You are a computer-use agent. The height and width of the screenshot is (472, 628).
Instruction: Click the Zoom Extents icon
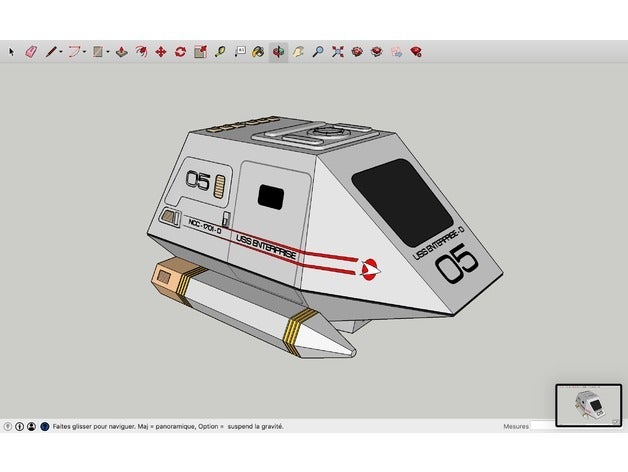338,52
